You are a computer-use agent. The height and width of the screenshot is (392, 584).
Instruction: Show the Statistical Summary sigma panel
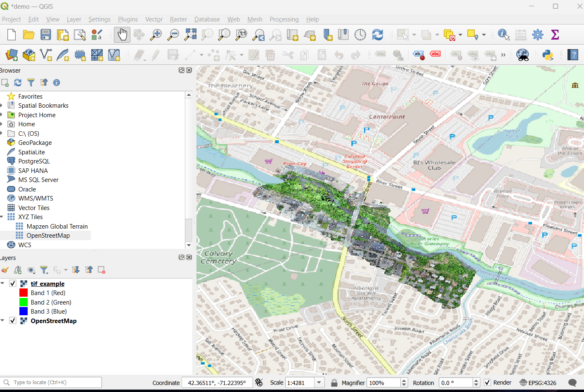click(x=555, y=35)
